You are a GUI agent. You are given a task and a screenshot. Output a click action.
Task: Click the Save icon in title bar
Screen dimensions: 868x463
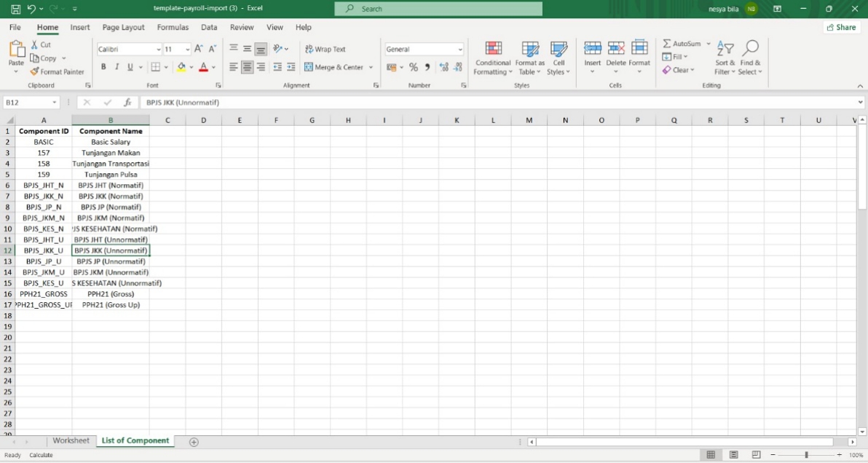click(x=15, y=9)
